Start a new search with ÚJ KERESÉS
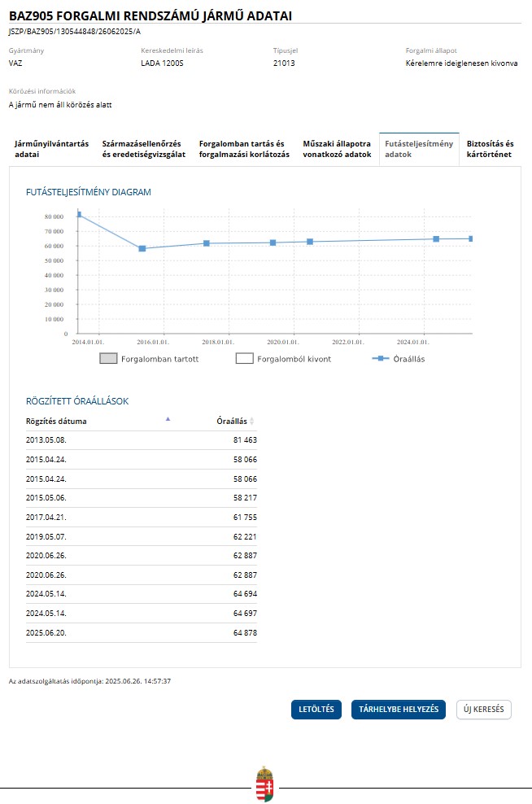 [484, 710]
